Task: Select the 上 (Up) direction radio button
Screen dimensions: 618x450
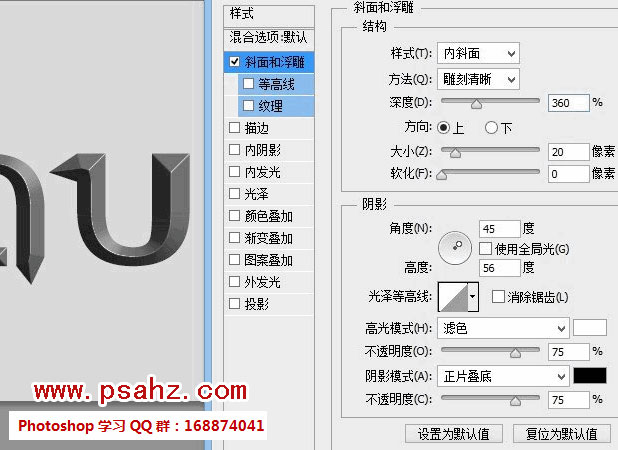Action: click(444, 127)
